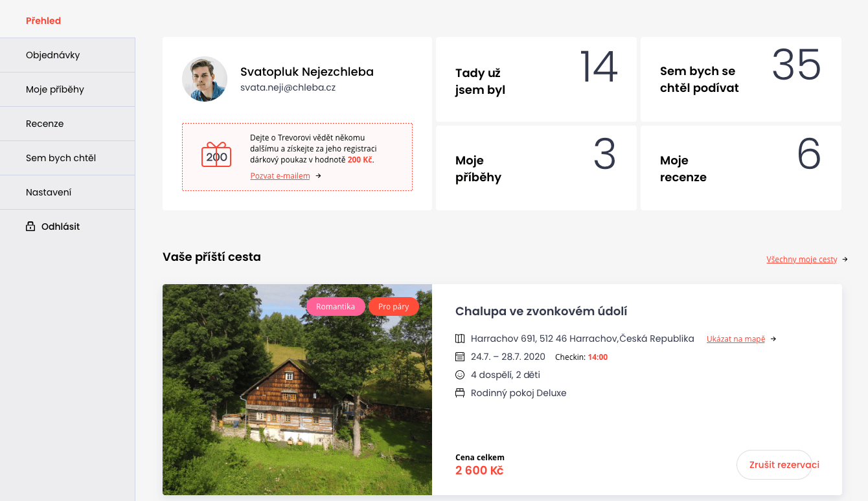Open the Tady už jsem byl card
Image resolution: width=868 pixels, height=501 pixels.
click(x=536, y=79)
